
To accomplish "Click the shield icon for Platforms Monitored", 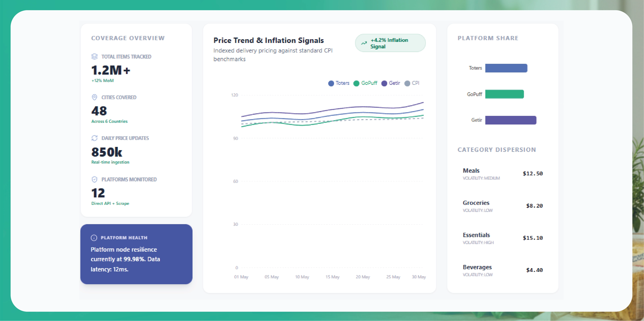I will click(x=94, y=179).
